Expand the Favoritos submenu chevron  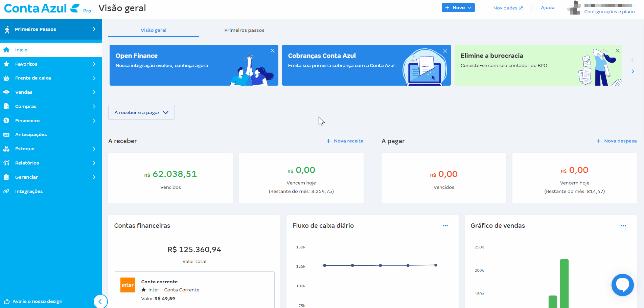pos(94,64)
